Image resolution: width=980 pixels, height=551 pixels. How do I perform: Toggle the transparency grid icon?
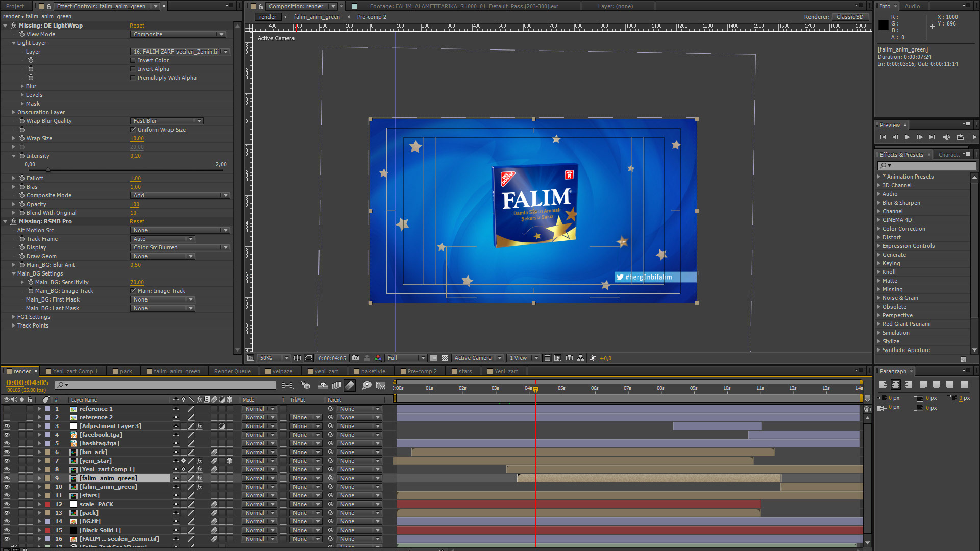point(445,358)
